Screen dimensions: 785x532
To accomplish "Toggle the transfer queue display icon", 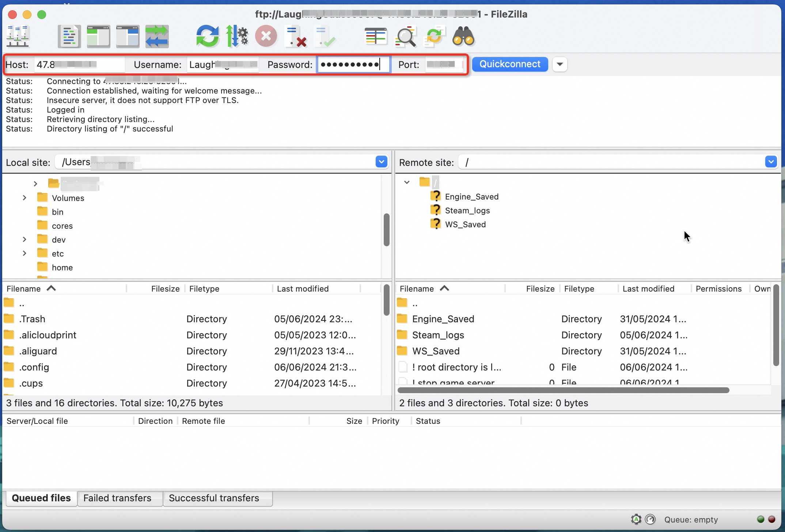I will coord(157,36).
